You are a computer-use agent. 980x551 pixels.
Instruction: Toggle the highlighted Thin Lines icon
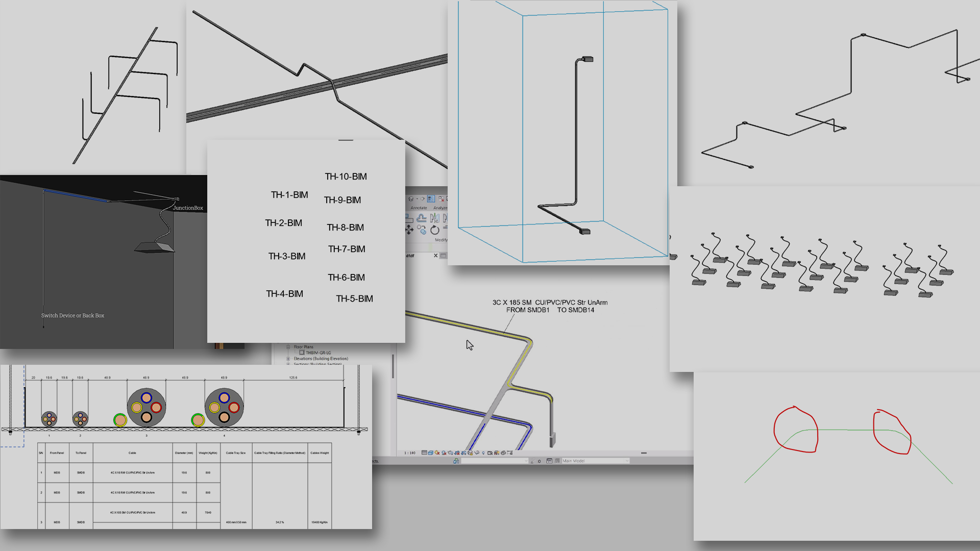coord(431,198)
